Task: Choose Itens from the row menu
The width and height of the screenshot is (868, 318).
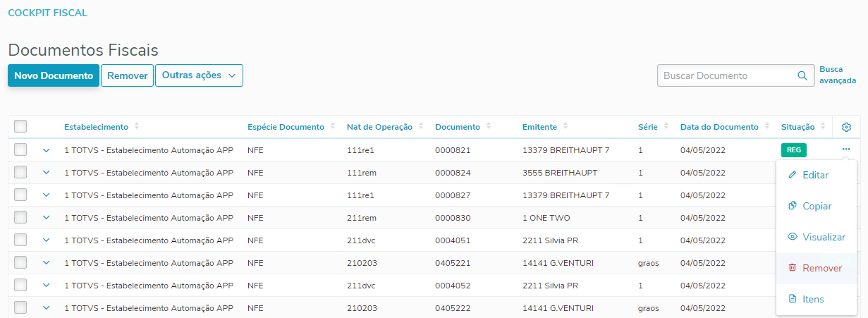Action: [x=817, y=299]
